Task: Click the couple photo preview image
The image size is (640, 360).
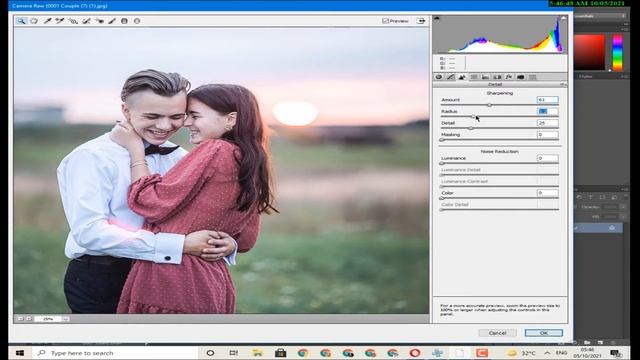Action: pyautogui.click(x=221, y=171)
